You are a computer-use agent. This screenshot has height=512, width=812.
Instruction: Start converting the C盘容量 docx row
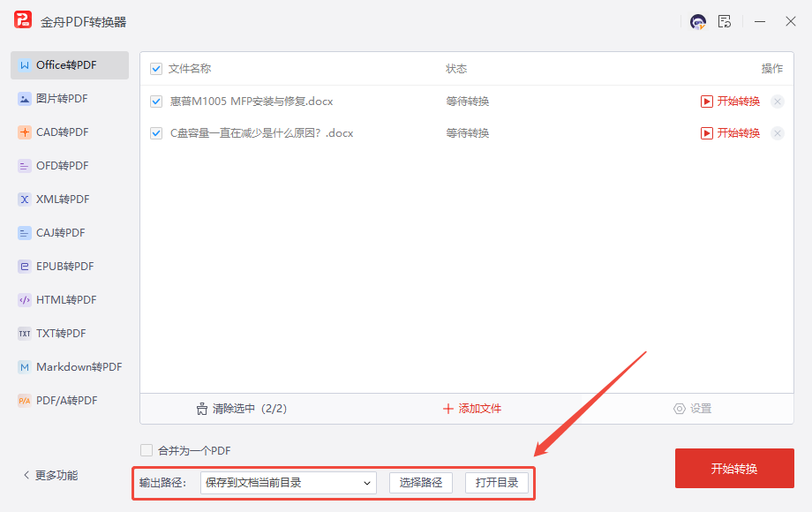[730, 133]
